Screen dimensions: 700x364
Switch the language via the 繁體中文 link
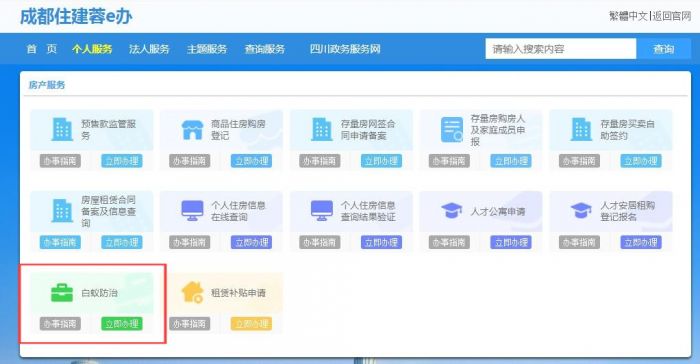(x=628, y=16)
